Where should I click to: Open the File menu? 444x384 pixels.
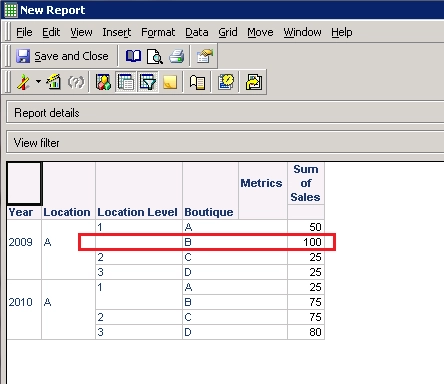[24, 32]
